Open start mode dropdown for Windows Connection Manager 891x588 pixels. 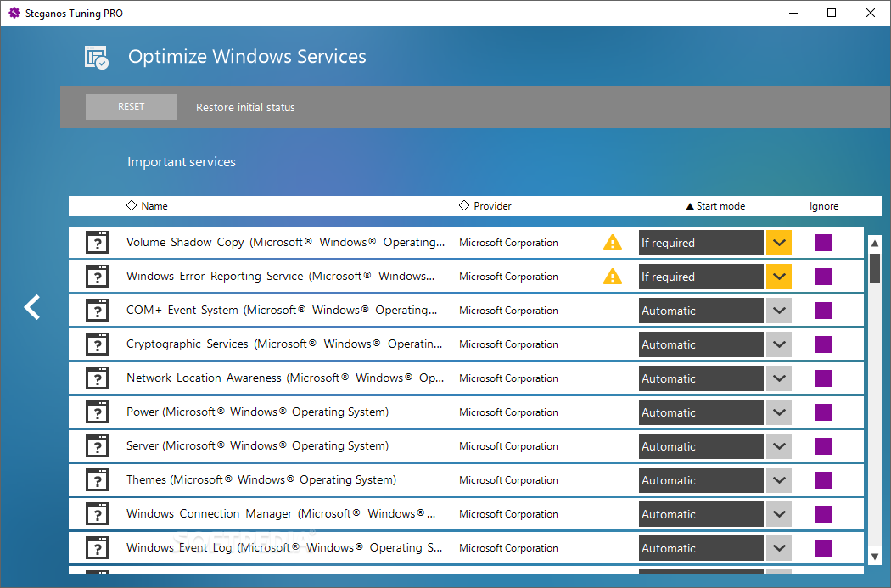[779, 514]
